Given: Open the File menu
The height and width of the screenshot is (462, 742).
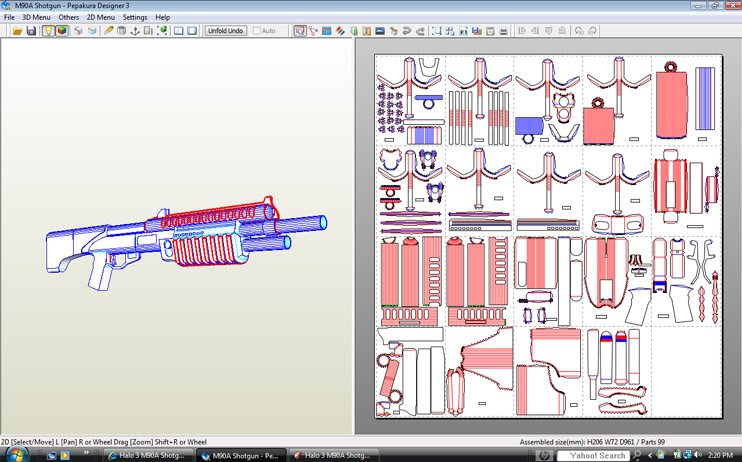Looking at the screenshot, I should 9,17.
